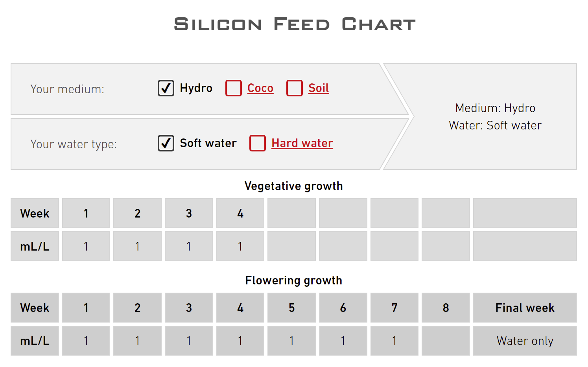Check the Coco medium checkbox
This screenshot has height=367, width=588.
234,88
